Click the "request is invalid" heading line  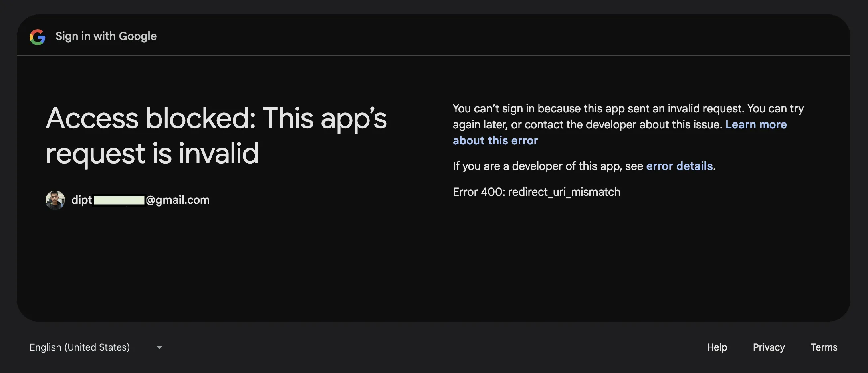click(x=152, y=154)
